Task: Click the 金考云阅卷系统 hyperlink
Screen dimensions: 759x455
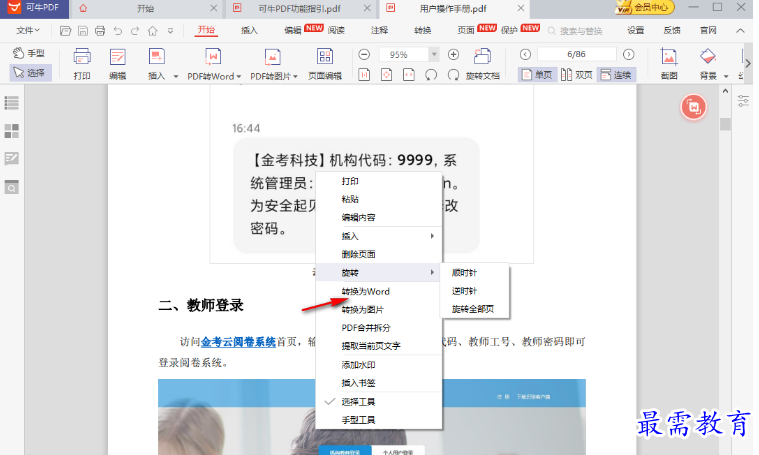Action: click(238, 342)
